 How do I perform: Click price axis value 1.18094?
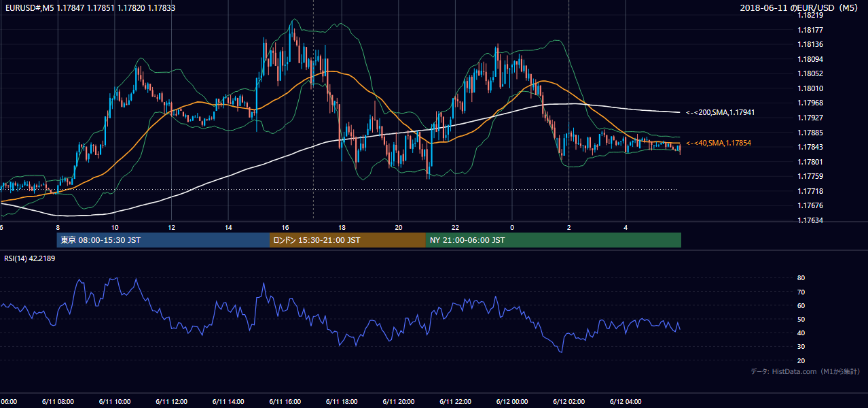pyautogui.click(x=810, y=59)
